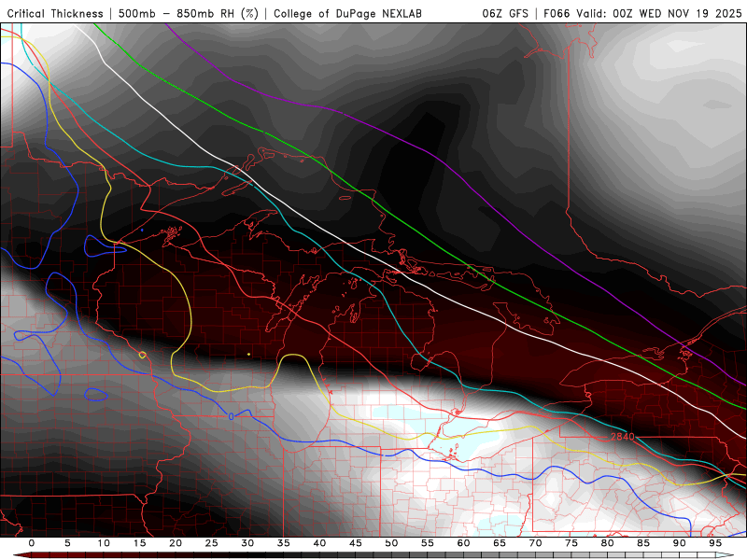Click the "55" tick on the color scale
Viewport: 747px width, 560px height.
(x=428, y=543)
